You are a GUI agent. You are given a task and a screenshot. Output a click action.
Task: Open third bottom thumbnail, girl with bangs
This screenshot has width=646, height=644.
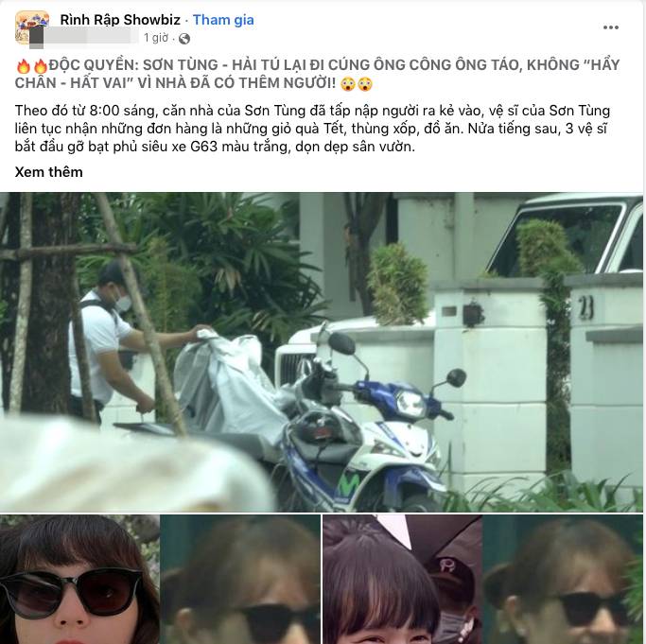[x=403, y=580]
